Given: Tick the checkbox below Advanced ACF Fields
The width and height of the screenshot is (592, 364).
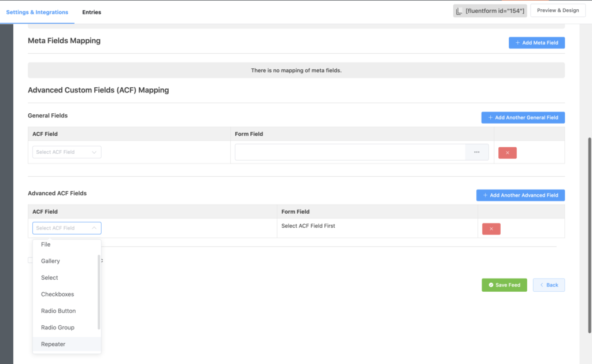Looking at the screenshot, I should click(31, 260).
